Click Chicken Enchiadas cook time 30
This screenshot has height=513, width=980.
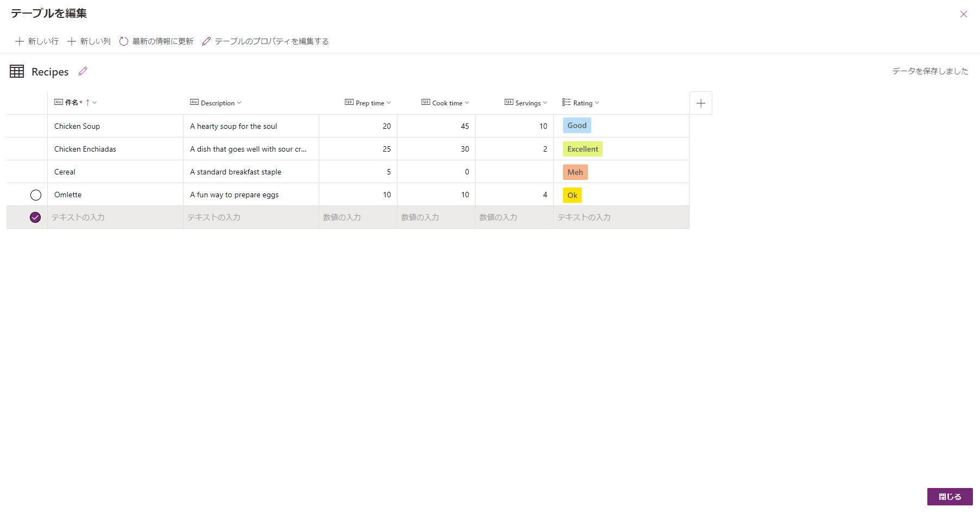pos(436,149)
